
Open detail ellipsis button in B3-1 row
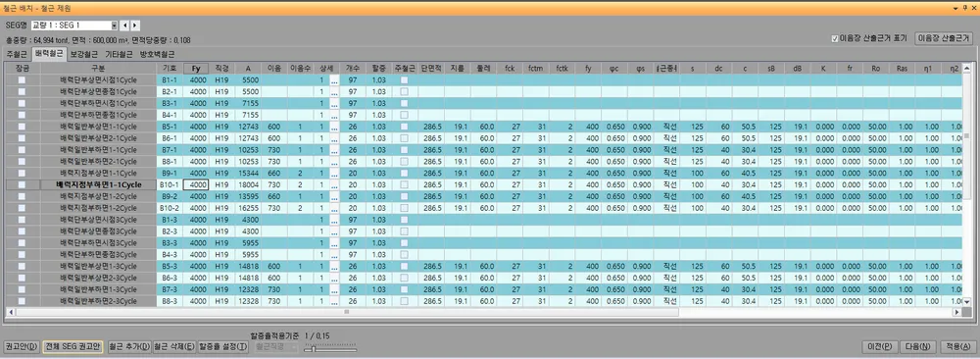click(x=334, y=104)
